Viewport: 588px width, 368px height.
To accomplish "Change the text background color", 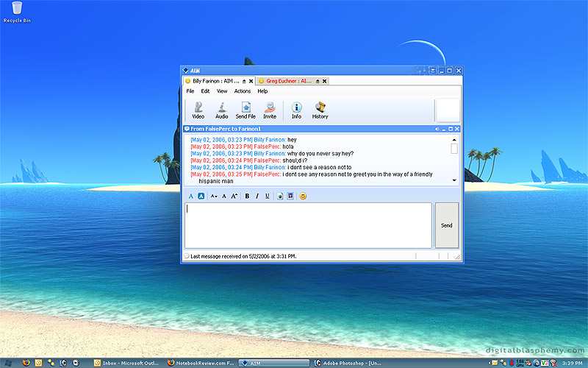I will tap(201, 196).
